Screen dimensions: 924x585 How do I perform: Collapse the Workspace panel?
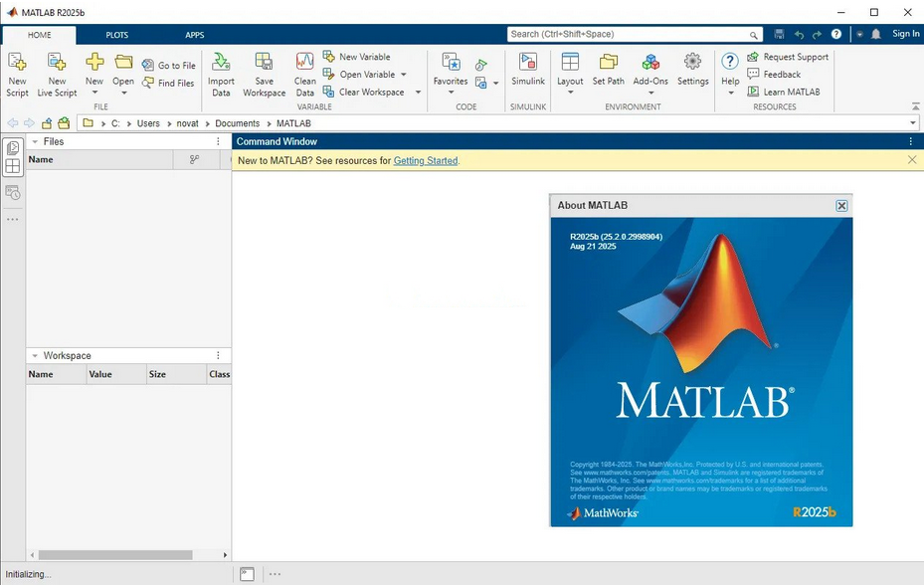35,356
